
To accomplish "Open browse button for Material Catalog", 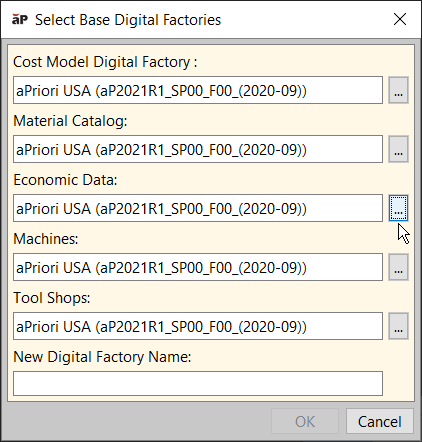I will click(398, 149).
